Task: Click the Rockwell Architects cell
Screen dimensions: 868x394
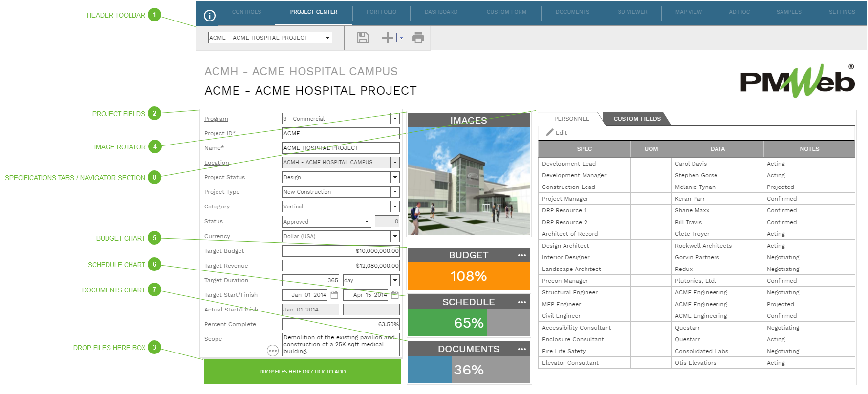Action: click(x=717, y=246)
